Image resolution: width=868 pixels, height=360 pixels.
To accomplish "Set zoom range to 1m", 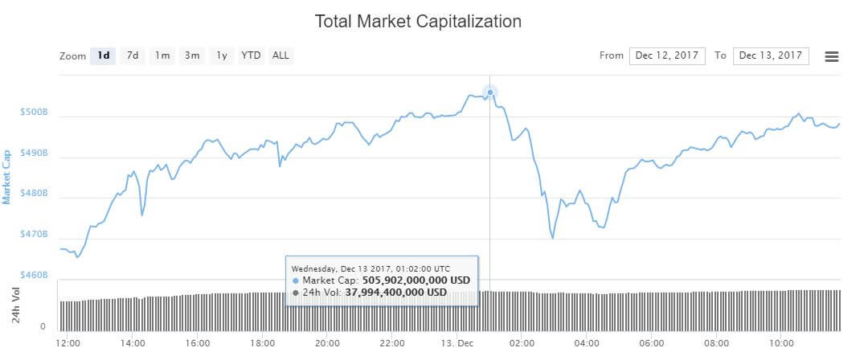I will pyautogui.click(x=162, y=55).
